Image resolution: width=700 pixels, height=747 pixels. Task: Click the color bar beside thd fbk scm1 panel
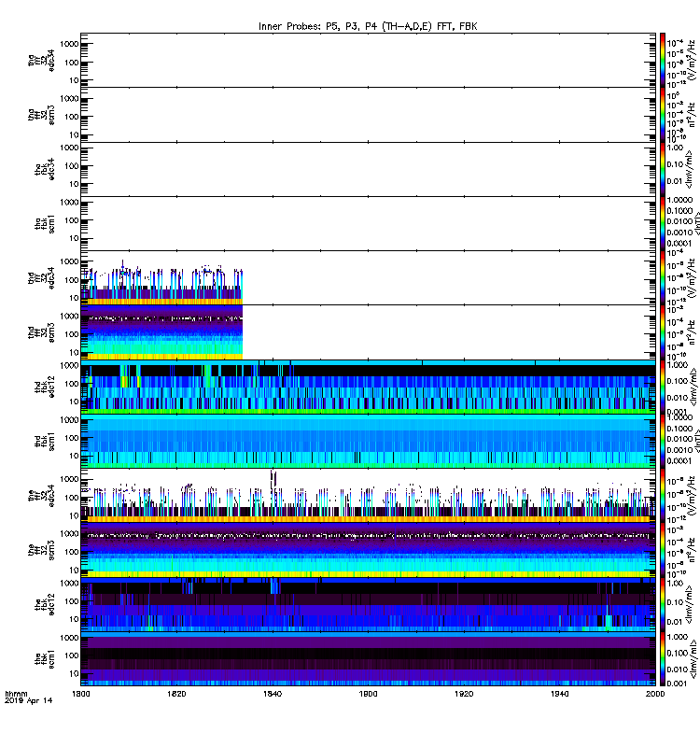tap(663, 441)
